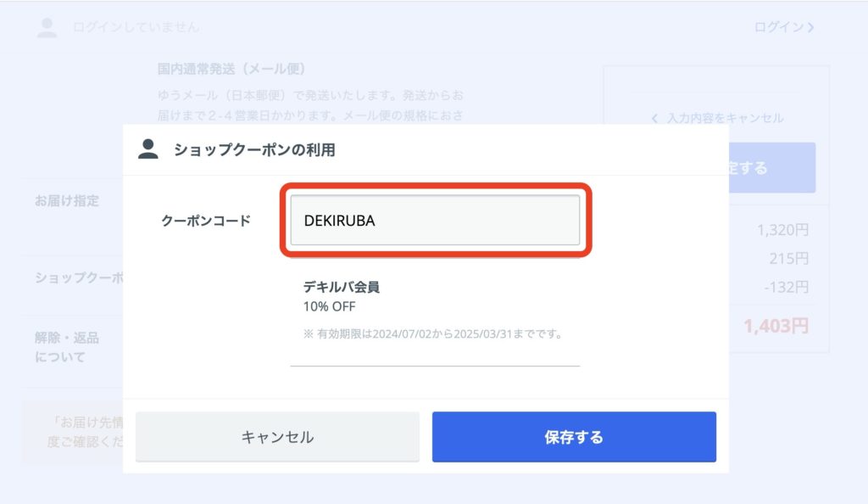The height and width of the screenshot is (504, 868).
Task: Click the user avatar icon at top left
Action: click(x=47, y=27)
